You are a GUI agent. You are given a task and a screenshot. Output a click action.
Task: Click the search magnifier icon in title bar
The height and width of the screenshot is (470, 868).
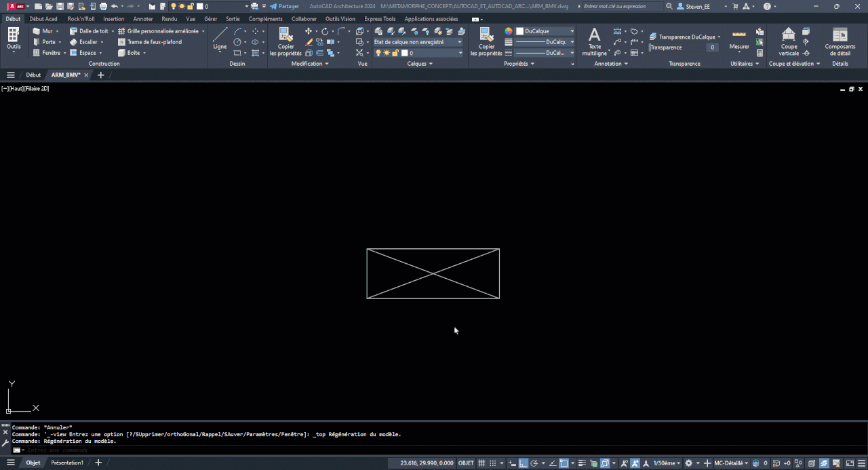[669, 6]
